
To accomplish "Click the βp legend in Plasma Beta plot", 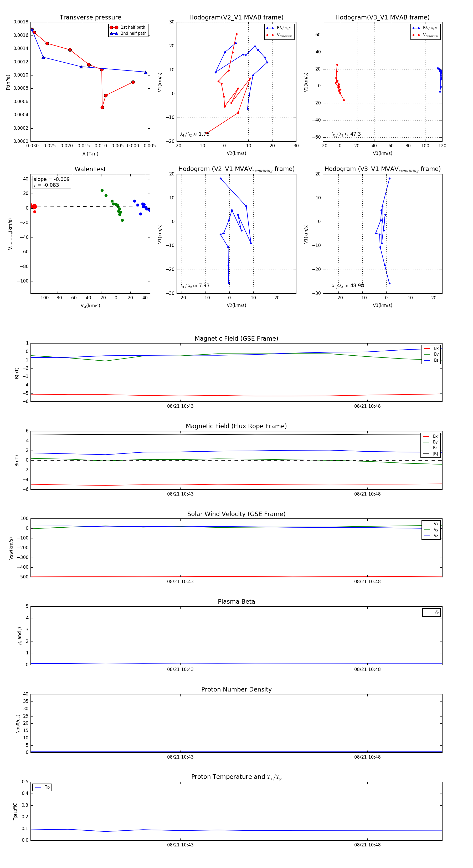I will [x=431, y=612].
